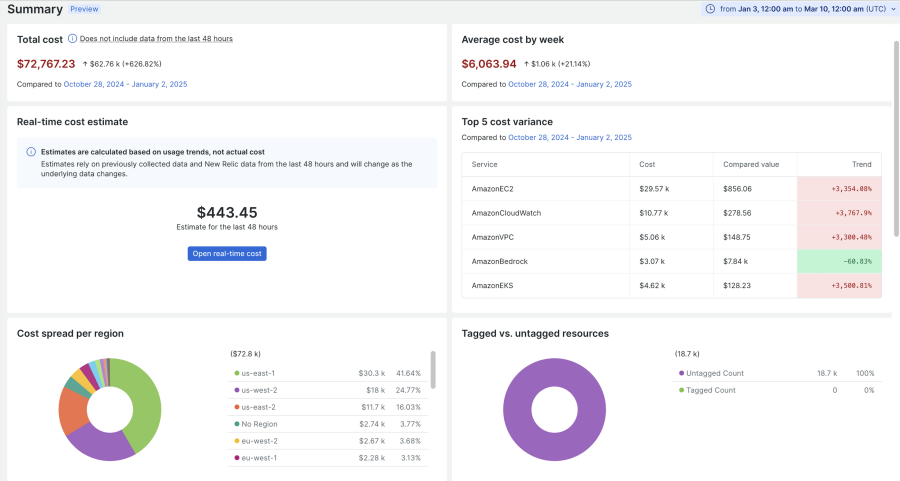Click the region legend list scrollbar
The width and height of the screenshot is (900, 481).
click(433, 368)
